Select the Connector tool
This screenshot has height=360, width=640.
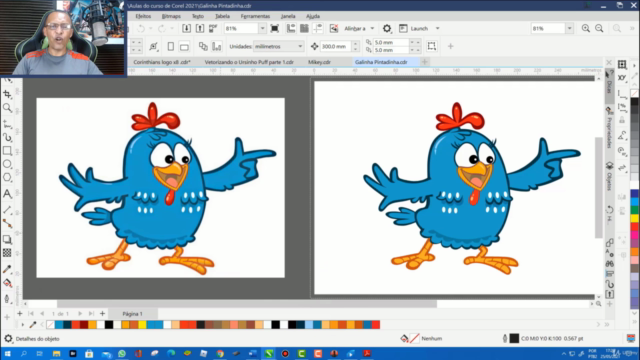tap(7, 223)
